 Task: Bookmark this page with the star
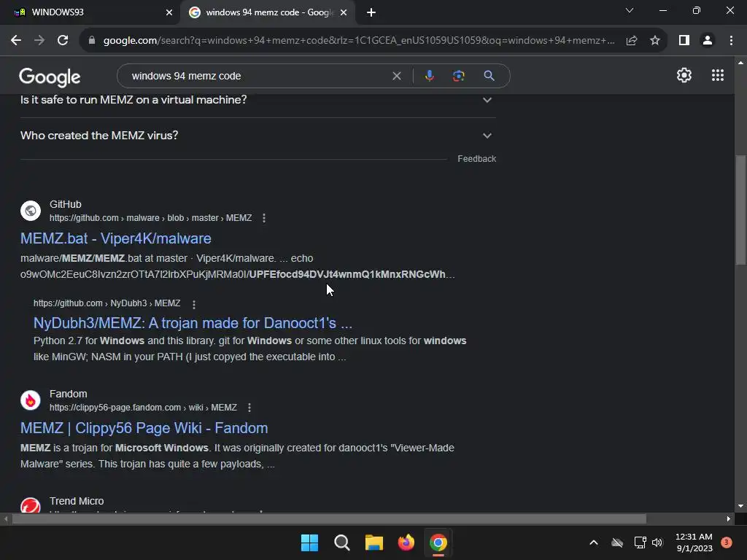click(x=655, y=41)
